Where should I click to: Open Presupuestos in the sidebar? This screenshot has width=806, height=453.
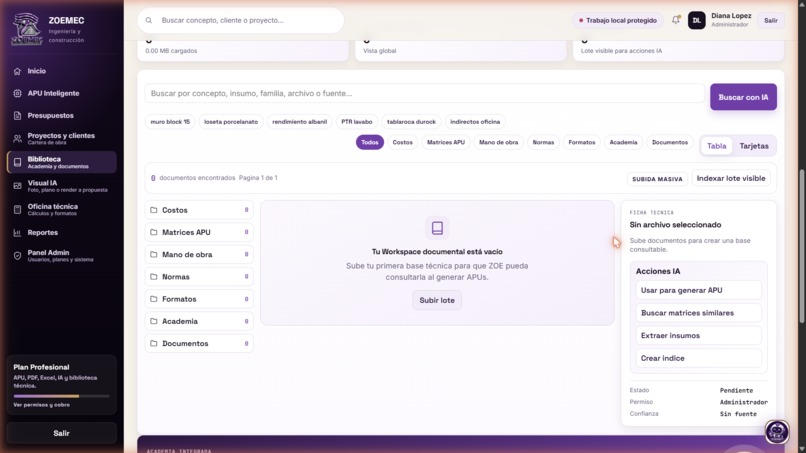tap(61, 116)
